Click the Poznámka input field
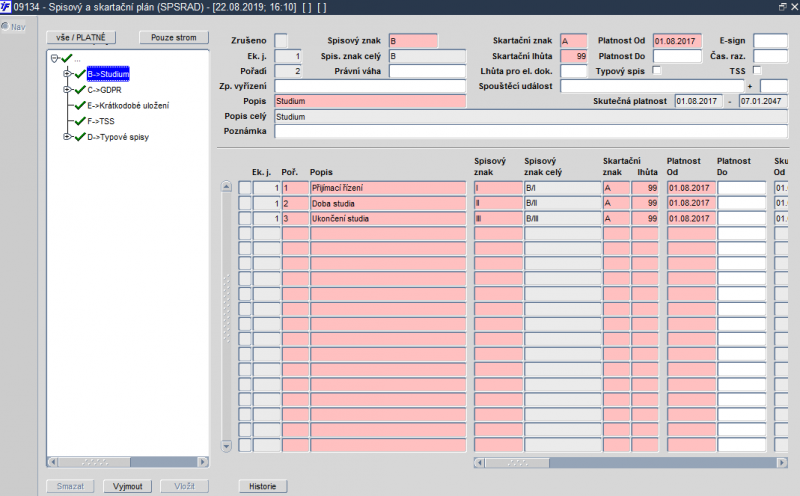 click(x=531, y=131)
